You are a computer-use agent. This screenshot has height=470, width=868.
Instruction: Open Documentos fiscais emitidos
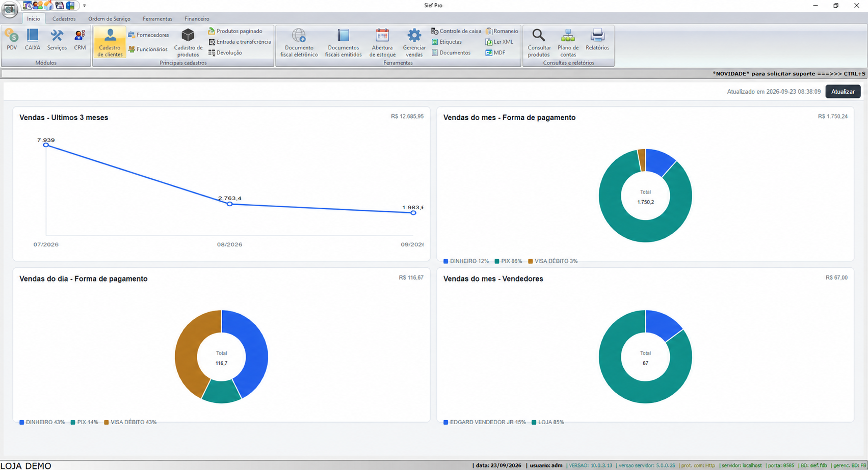(344, 42)
